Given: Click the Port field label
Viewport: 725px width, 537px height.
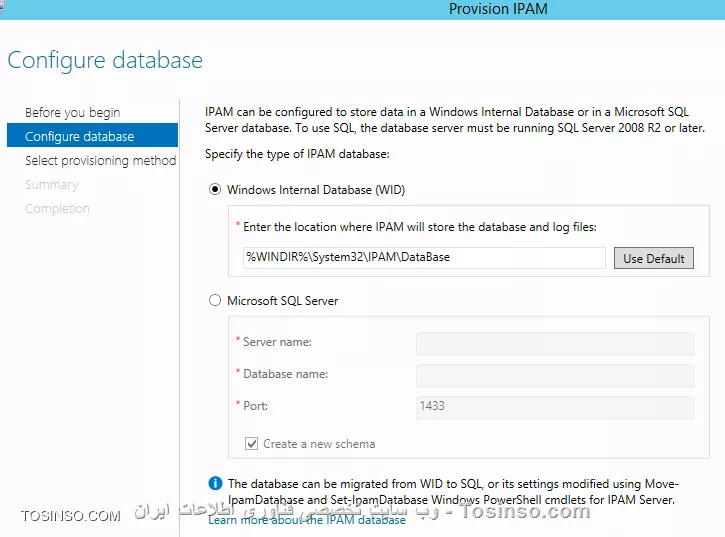Looking at the screenshot, I should pos(255,406).
